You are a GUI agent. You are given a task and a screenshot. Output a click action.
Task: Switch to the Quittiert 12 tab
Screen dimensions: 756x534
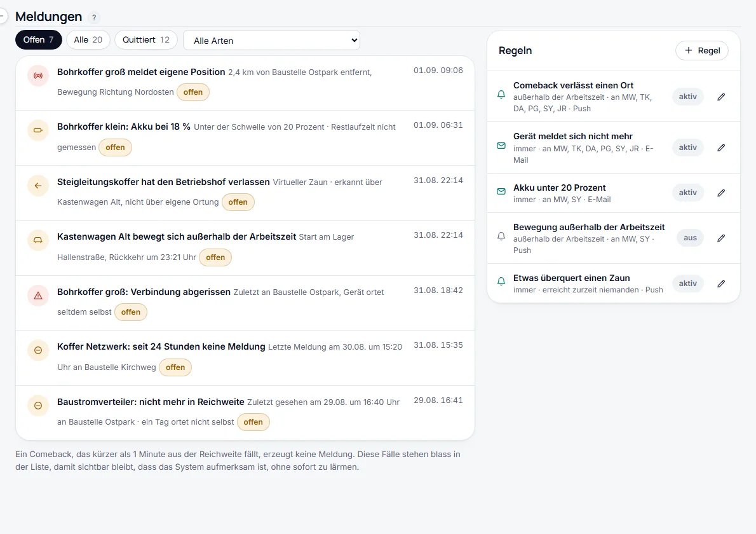tap(146, 39)
